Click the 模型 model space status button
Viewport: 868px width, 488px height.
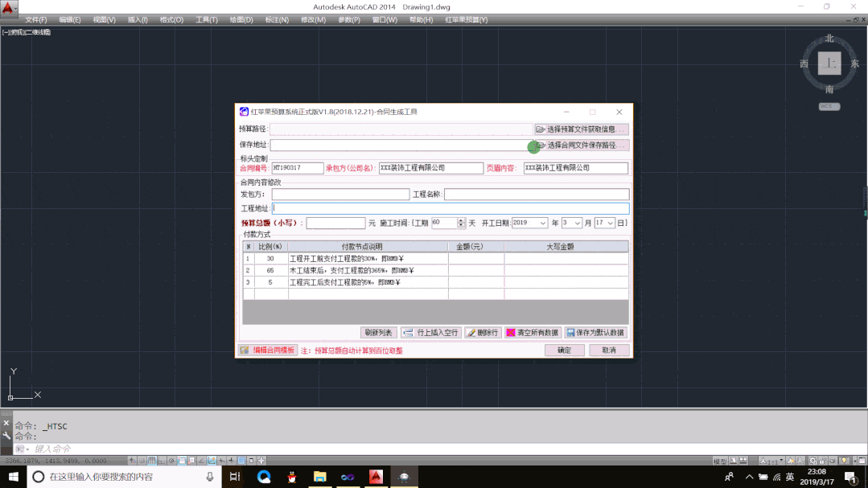(720, 461)
